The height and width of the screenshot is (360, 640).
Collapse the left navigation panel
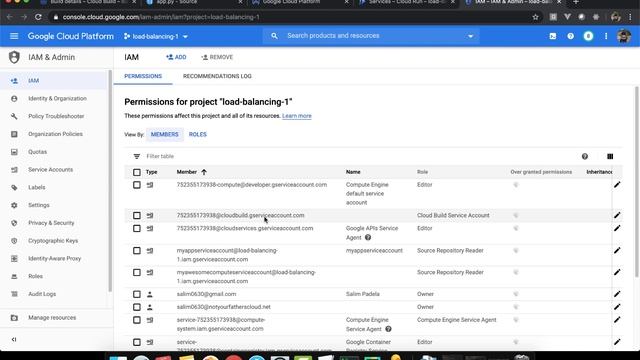pos(14,339)
